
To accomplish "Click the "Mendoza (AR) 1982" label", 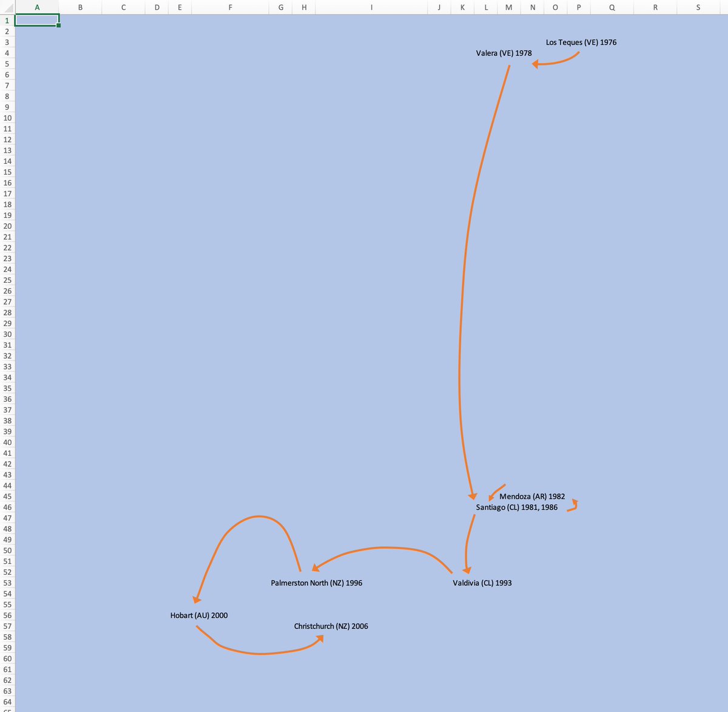I will pos(532,497).
